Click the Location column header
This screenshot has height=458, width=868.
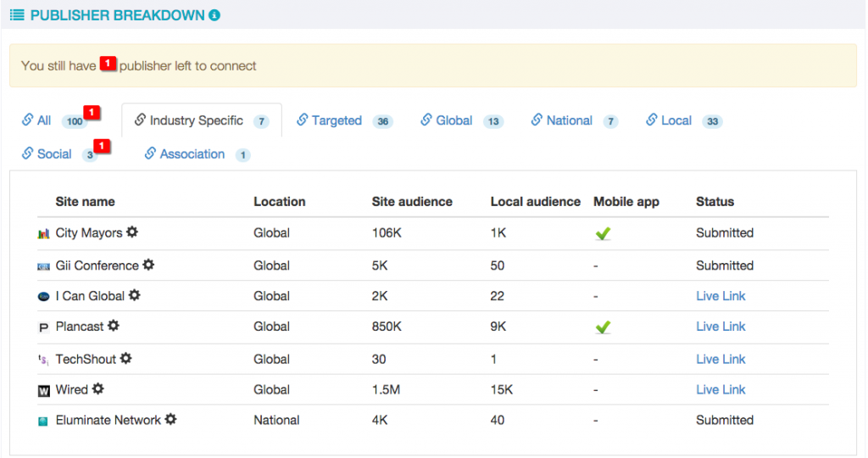(279, 202)
